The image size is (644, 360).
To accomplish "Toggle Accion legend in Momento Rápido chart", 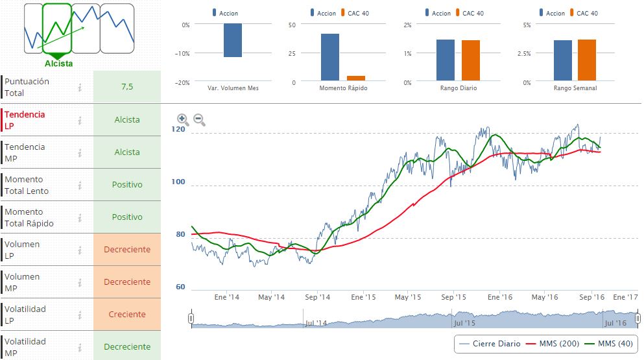I will coord(323,13).
